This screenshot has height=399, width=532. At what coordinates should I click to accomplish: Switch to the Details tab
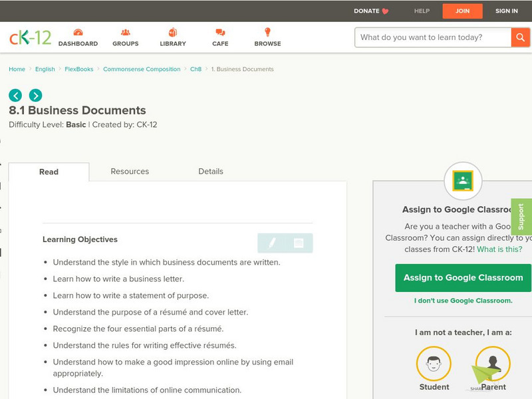[211, 172]
